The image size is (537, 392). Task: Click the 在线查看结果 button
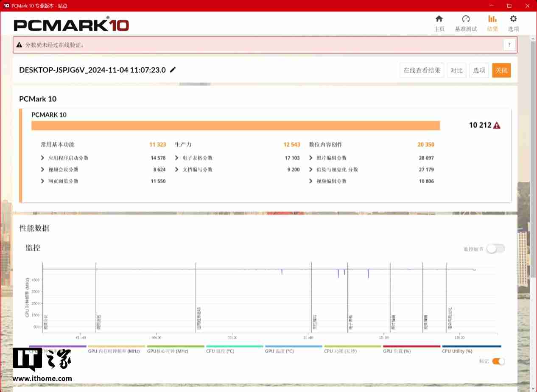pos(422,70)
